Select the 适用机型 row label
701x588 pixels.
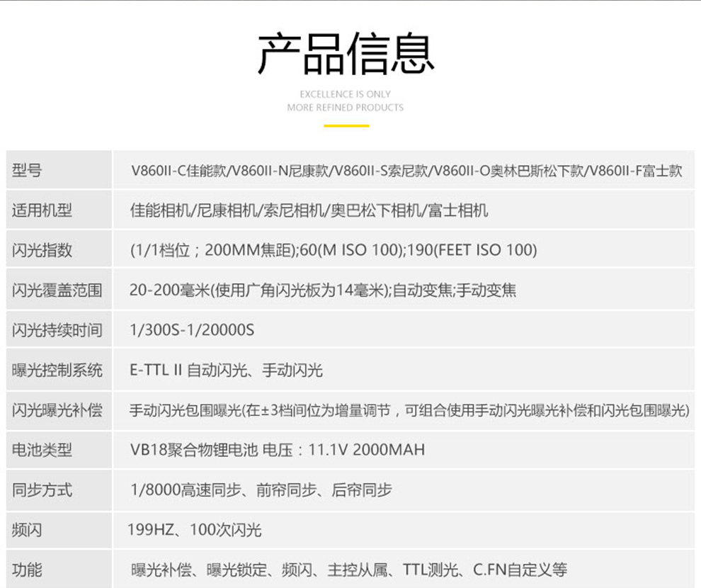pyautogui.click(x=42, y=210)
